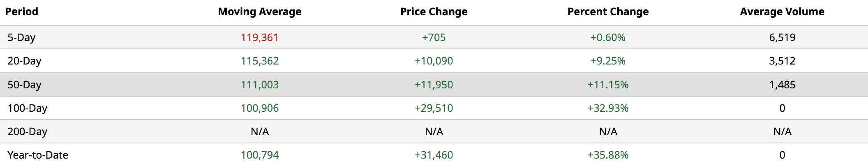Image resolution: width=868 pixels, height=166 pixels.
Task: Select the +35.88% year-to-date percent change
Action: (x=608, y=155)
